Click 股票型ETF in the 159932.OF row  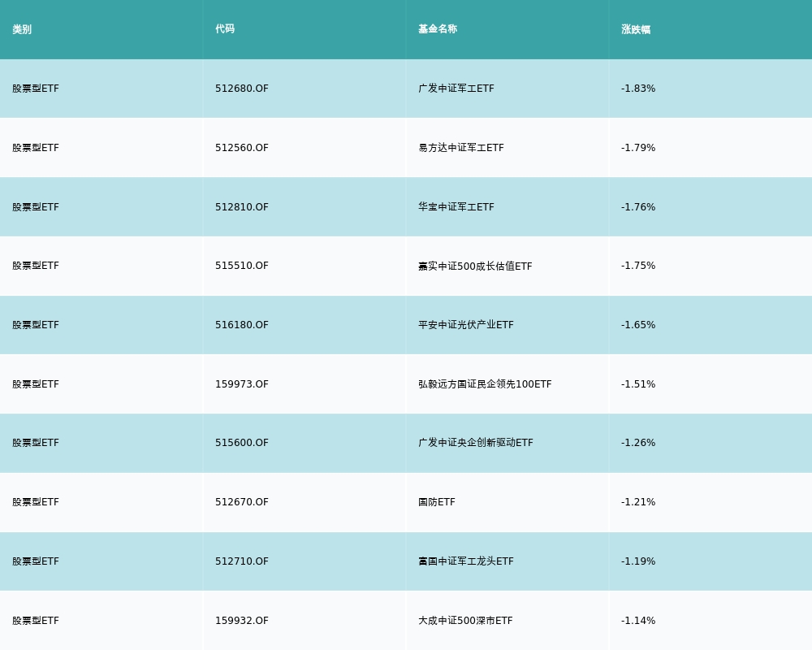point(36,621)
